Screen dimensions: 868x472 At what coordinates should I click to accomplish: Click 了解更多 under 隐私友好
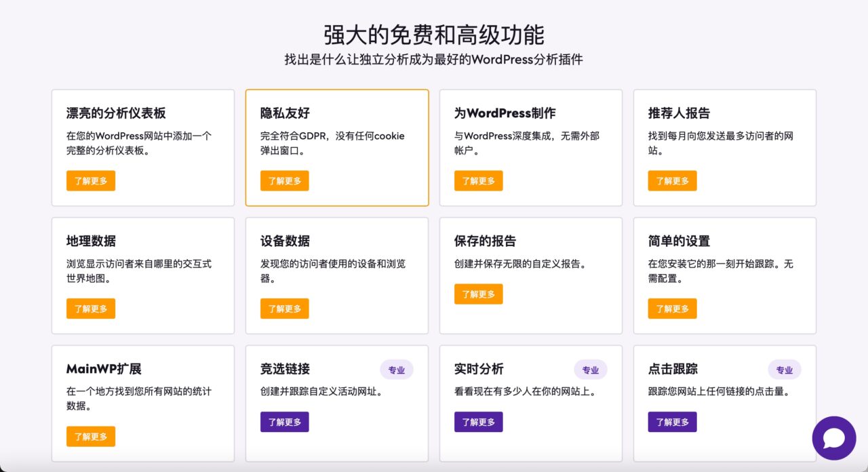[x=285, y=181]
